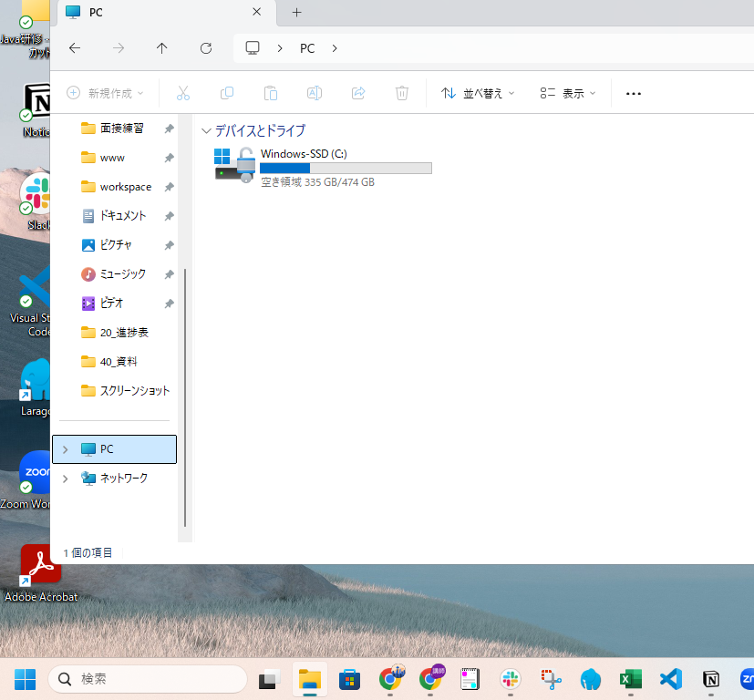Image resolution: width=754 pixels, height=700 pixels.
Task: Collapse the デバイスとドライブ group
Action: tap(206, 131)
